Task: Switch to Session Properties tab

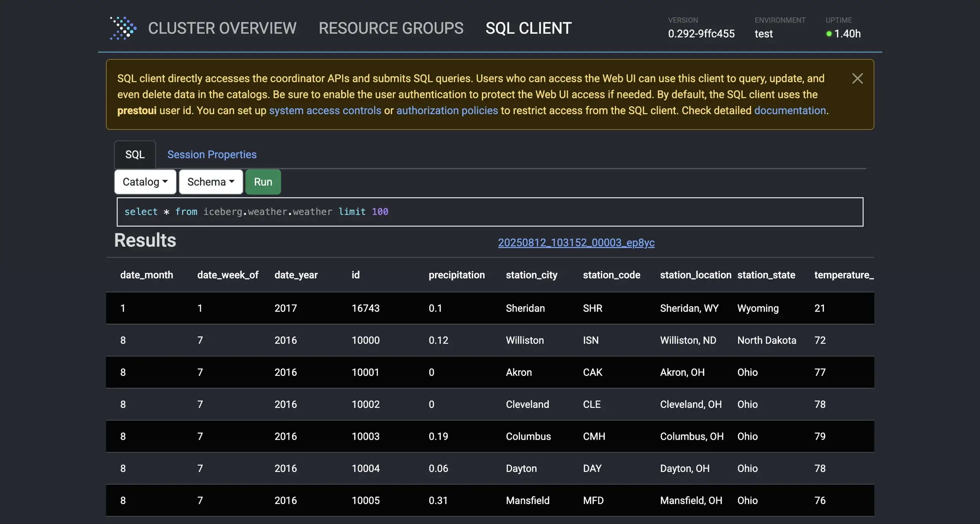Action: pos(212,155)
